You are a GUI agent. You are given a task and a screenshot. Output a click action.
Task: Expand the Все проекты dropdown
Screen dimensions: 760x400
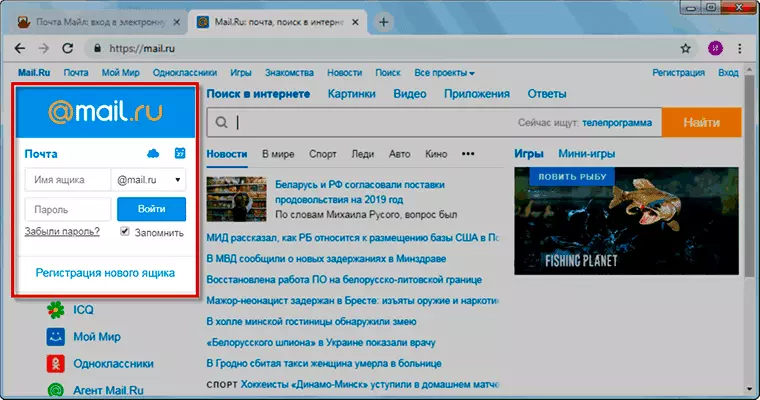click(444, 73)
